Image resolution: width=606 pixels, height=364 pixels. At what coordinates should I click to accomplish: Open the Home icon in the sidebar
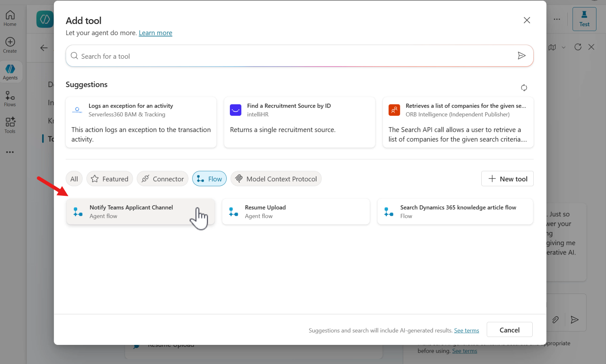(10, 18)
